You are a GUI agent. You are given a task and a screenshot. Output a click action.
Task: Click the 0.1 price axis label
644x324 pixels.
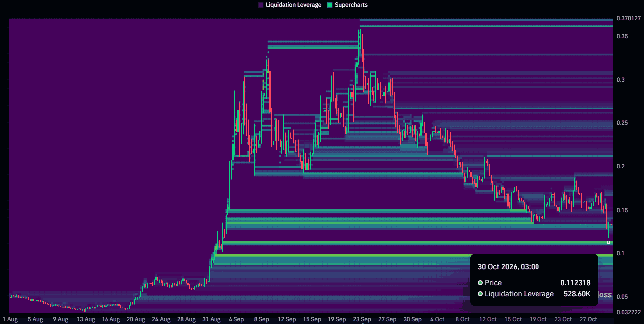coord(620,253)
